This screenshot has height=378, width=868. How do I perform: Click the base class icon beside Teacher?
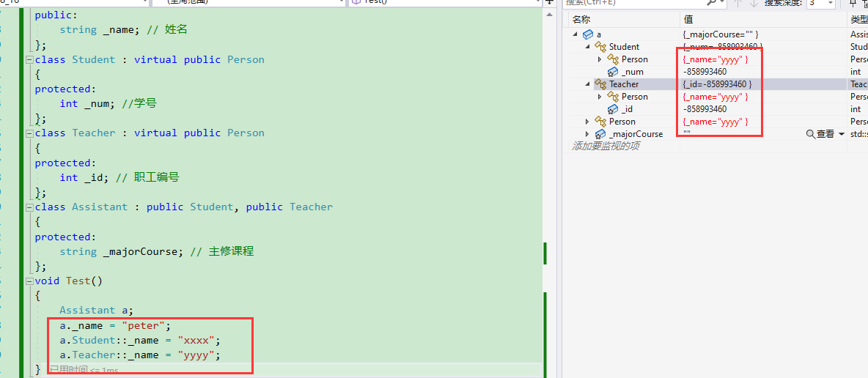[600, 84]
